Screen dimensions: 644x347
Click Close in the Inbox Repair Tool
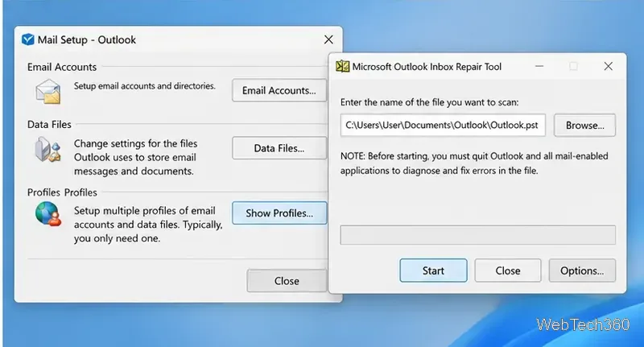[508, 271]
